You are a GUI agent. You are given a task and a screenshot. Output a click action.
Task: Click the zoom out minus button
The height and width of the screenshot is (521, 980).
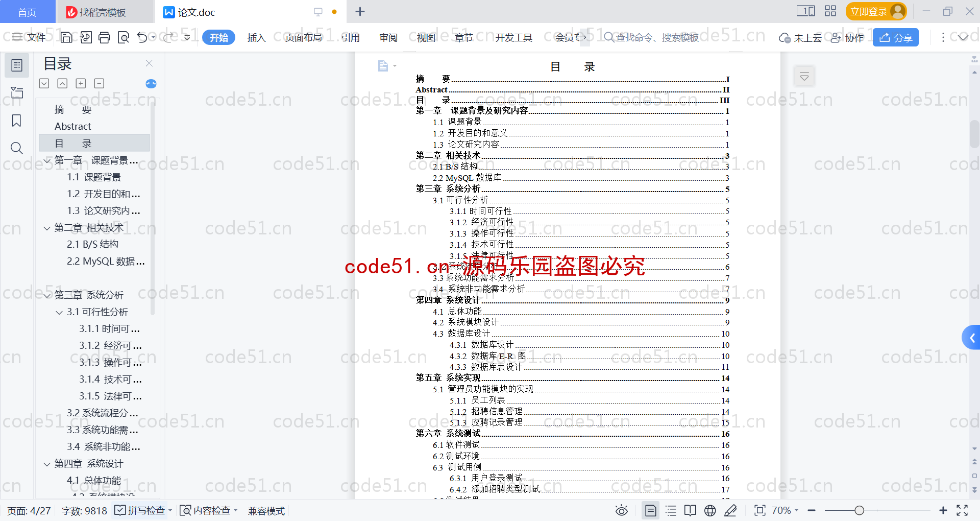(812, 510)
